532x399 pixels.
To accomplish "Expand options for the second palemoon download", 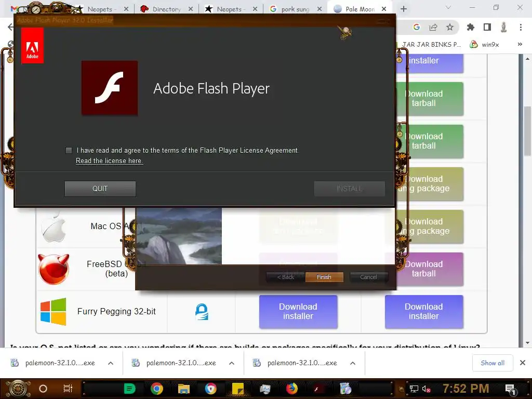I will (232, 363).
